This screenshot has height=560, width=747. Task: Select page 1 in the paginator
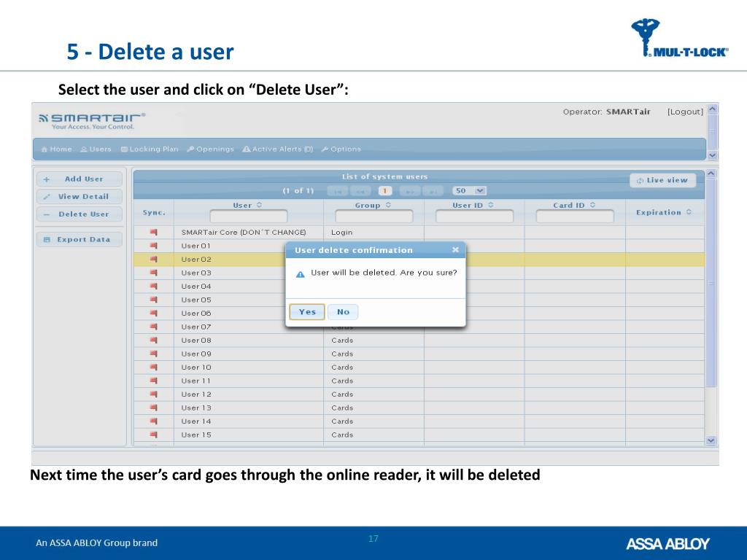click(385, 191)
